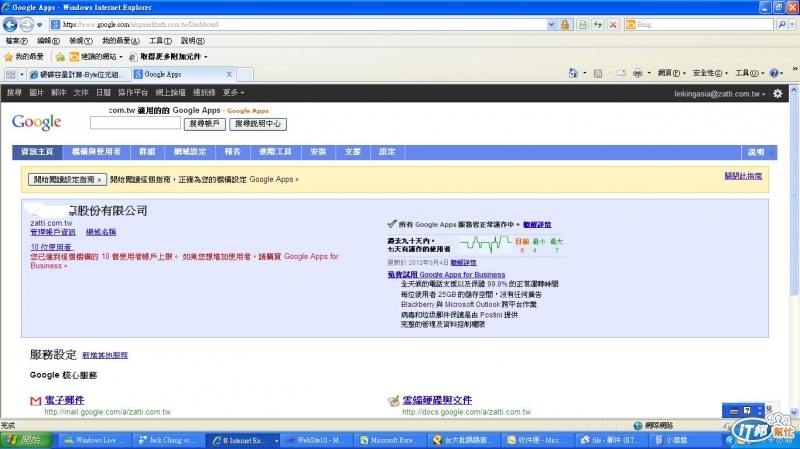Click the Refresh page icon

[597, 24]
